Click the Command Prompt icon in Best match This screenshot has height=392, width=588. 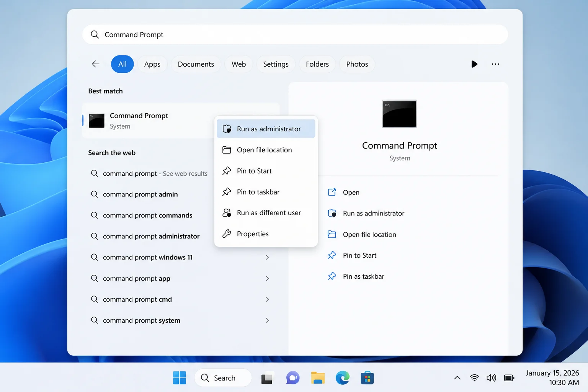click(x=96, y=121)
